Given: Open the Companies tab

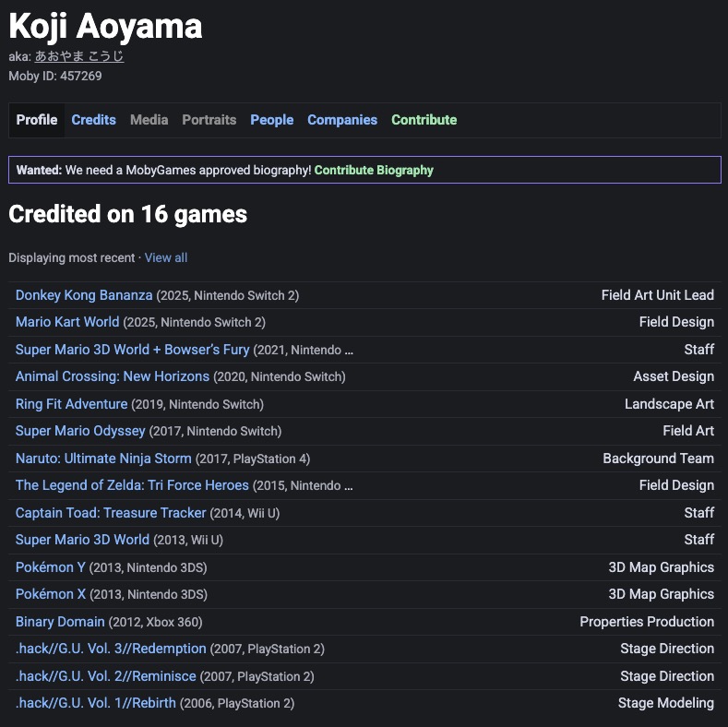Looking at the screenshot, I should 342,120.
